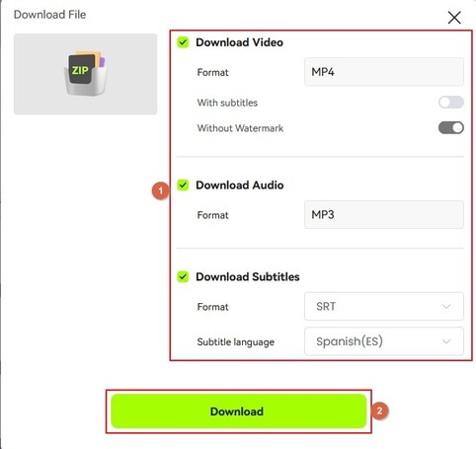Click the ZIP archive icon
This screenshot has height=449, width=476.
pyautogui.click(x=85, y=73)
